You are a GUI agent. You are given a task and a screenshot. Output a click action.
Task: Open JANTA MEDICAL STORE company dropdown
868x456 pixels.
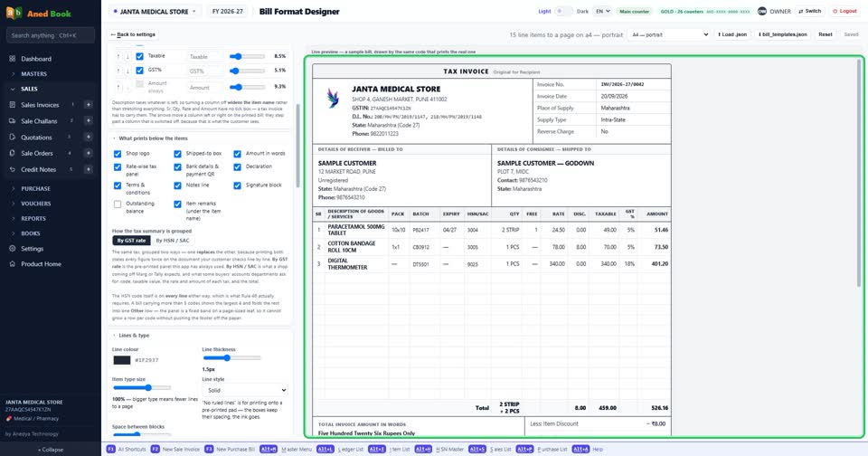click(x=155, y=11)
